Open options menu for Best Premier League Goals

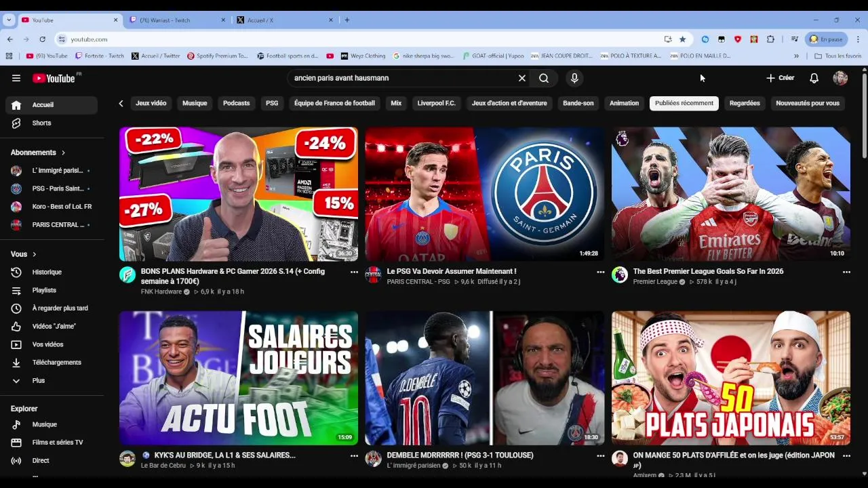[846, 272]
